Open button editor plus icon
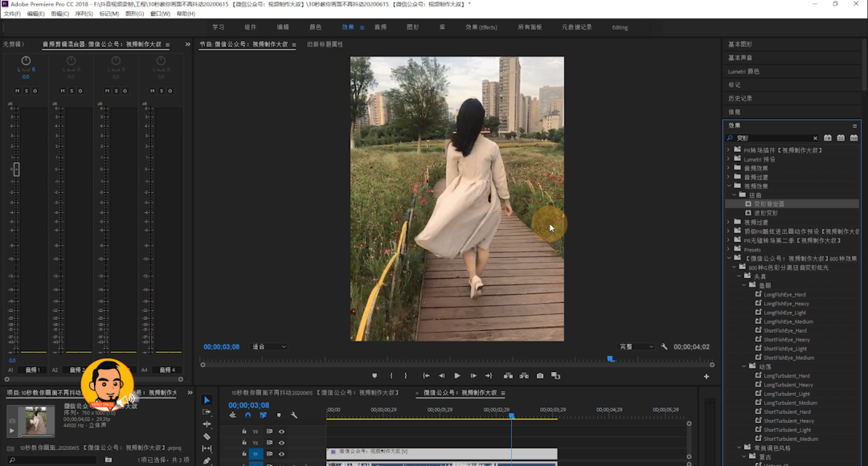The width and height of the screenshot is (868, 466). pos(706,376)
